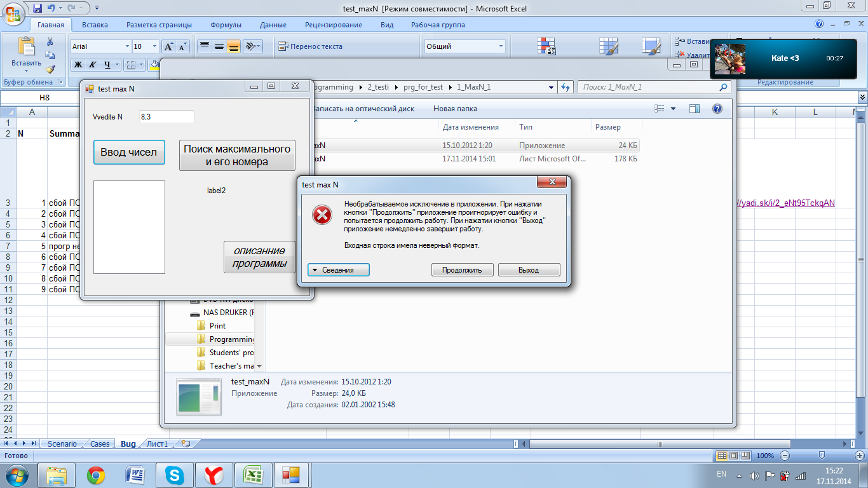Click the Cut scissors icon
Image resolution: width=868 pixels, height=488 pixels.
[x=50, y=41]
